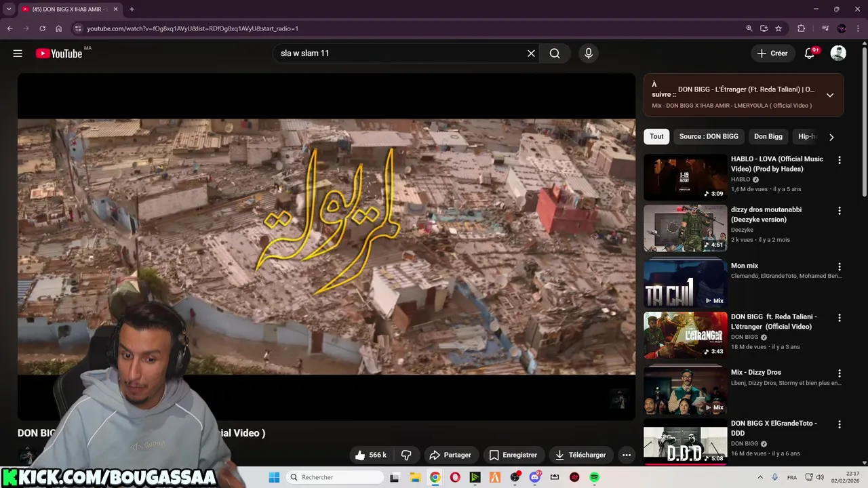
Task: Select the Hip-hop filter chip
Action: 807,136
